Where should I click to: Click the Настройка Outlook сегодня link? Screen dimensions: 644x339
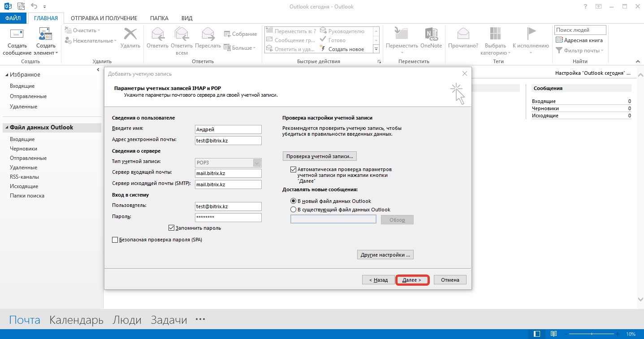coord(592,73)
